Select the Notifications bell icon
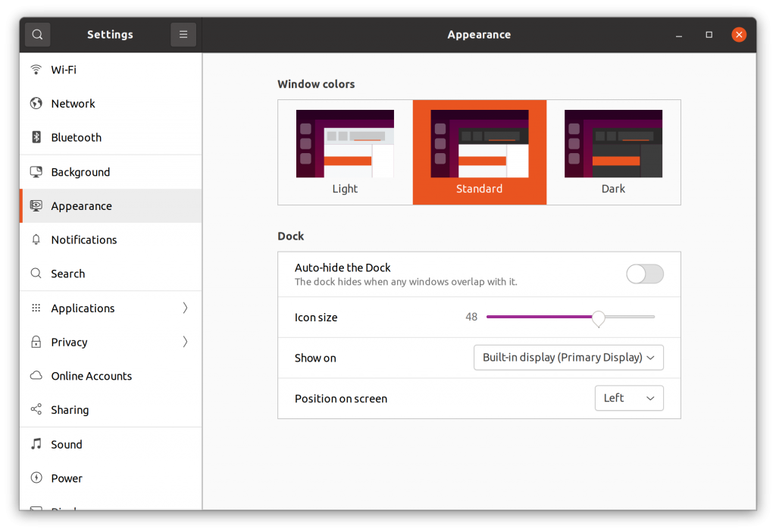 36,239
